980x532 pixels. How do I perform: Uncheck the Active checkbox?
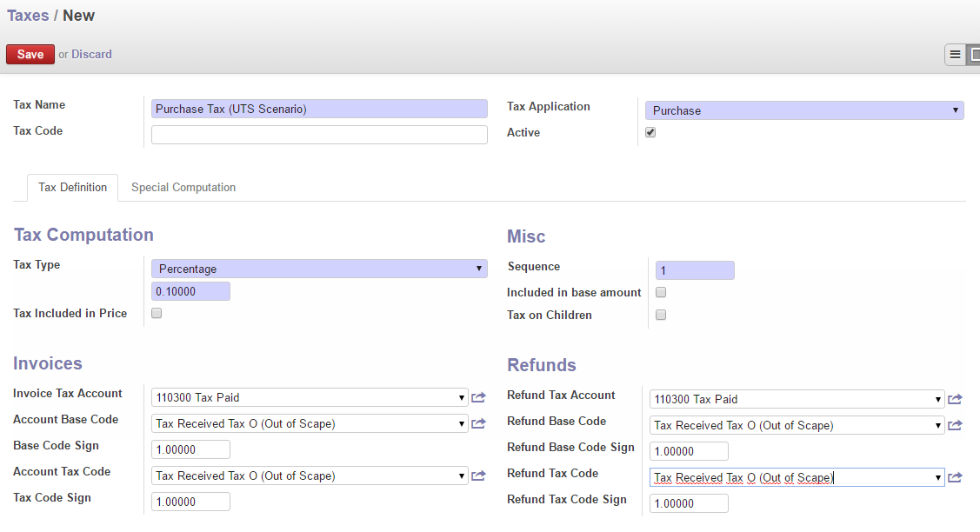[650, 133]
